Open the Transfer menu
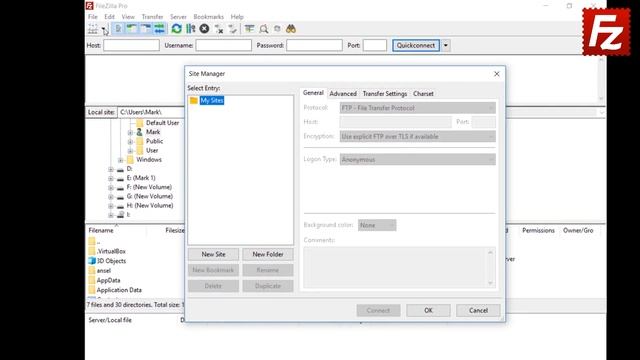Screen dimensions: 640x360 click(x=152, y=17)
